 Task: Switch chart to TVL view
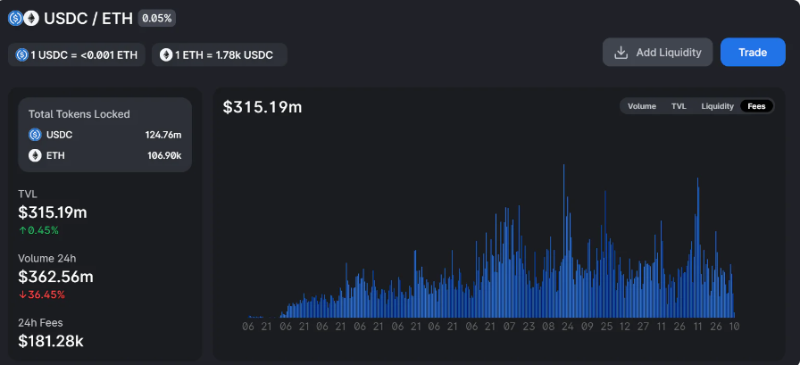(x=679, y=106)
